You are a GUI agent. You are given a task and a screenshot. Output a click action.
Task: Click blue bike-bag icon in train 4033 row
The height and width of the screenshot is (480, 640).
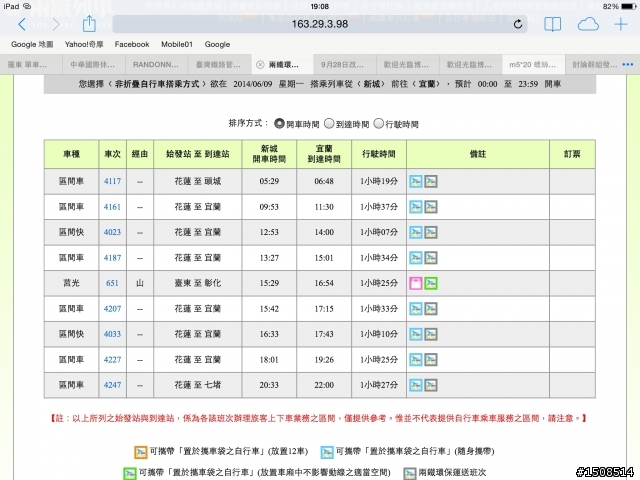point(416,334)
